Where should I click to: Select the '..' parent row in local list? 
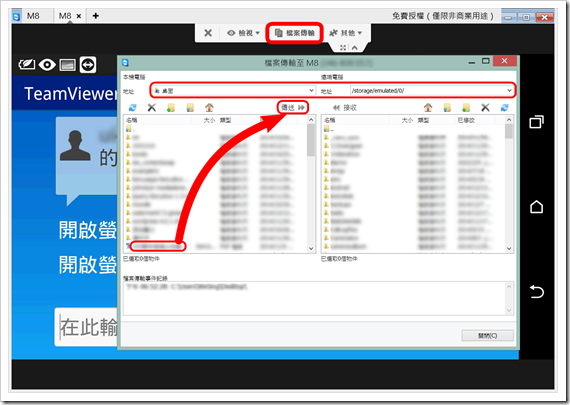point(216,129)
